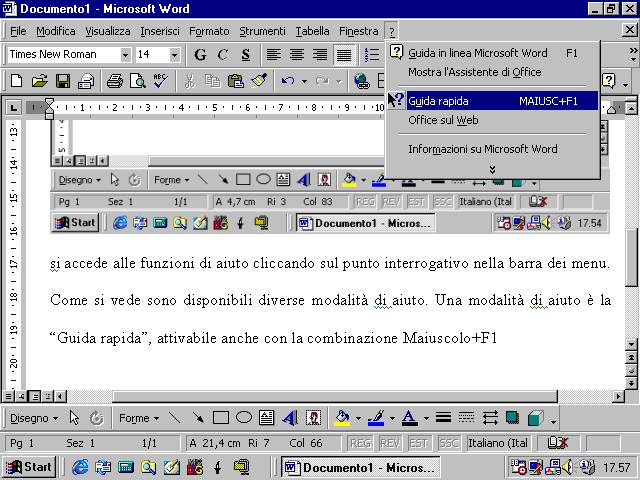Screen dimensions: 640x480
Task: Insert WordArt from docked Drawing toolbar by status bar
Action: [290, 418]
